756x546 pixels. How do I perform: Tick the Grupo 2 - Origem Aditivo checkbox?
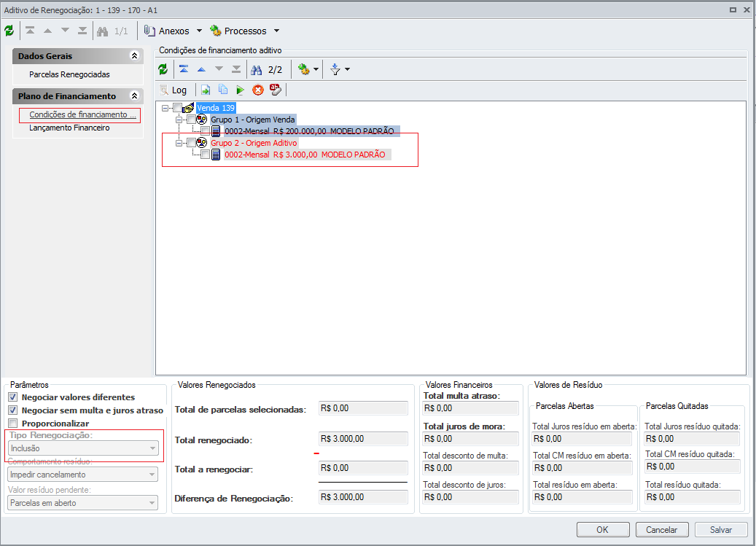pos(192,143)
